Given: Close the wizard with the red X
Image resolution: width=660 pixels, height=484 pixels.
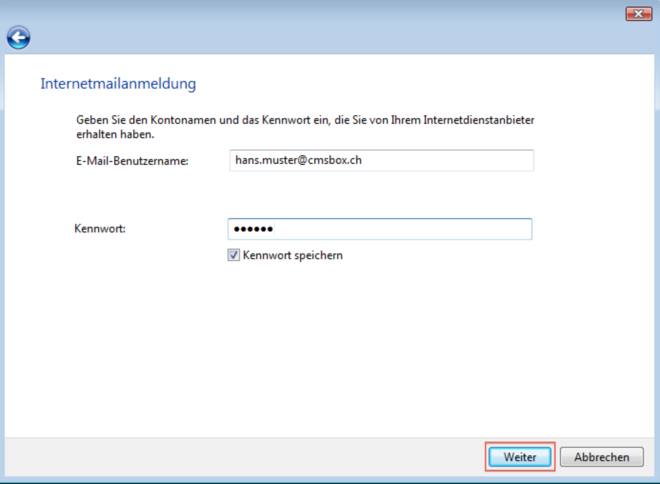Looking at the screenshot, I should 638,13.
